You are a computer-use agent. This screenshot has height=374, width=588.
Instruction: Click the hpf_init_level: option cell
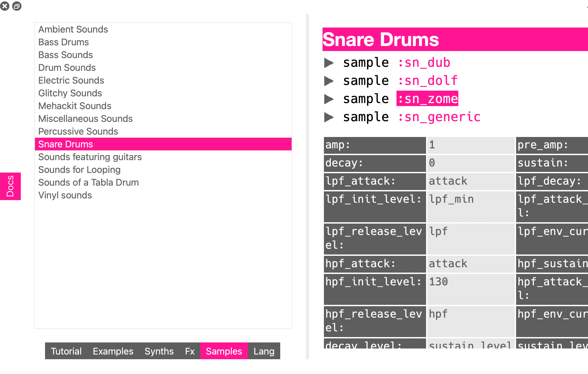[375, 289]
